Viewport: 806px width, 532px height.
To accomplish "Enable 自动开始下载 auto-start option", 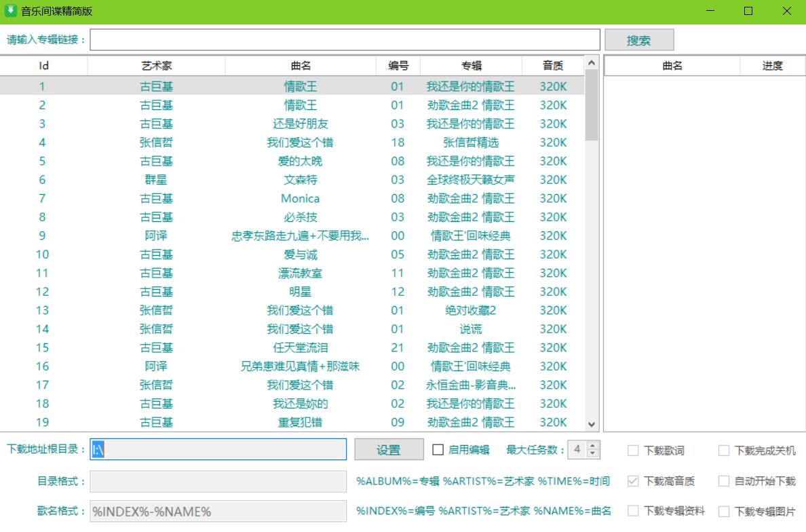I will [x=724, y=480].
